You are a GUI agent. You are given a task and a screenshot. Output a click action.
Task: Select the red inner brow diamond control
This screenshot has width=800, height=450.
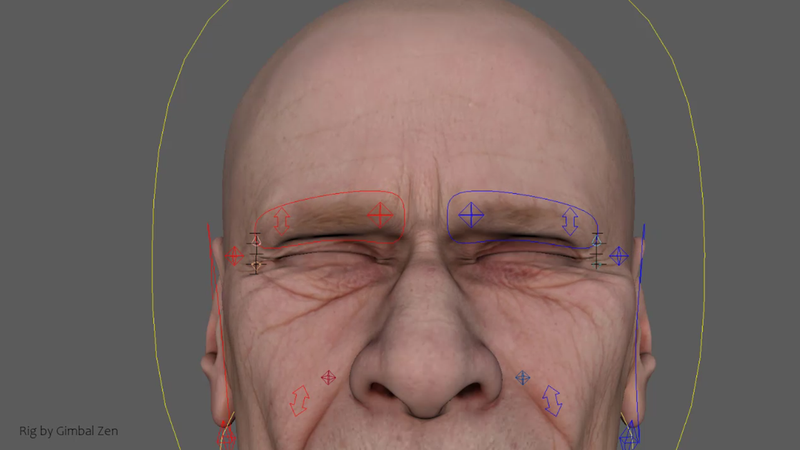[x=379, y=213]
